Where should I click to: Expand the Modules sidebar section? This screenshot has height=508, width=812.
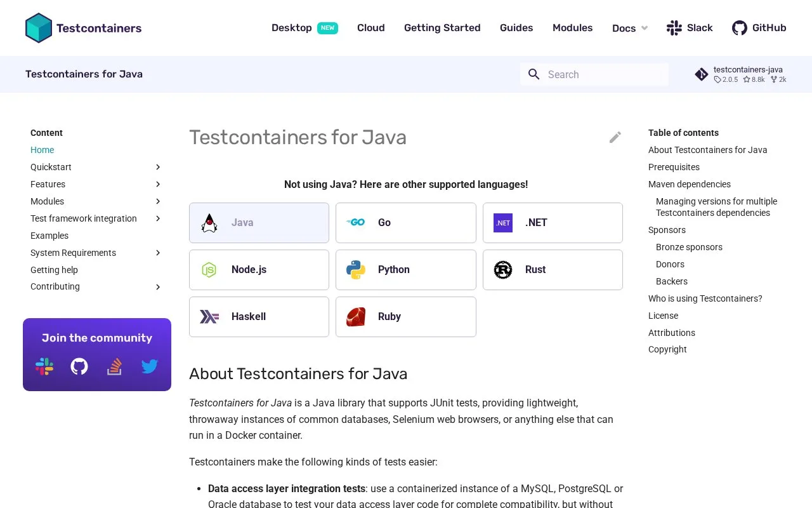[x=158, y=201]
